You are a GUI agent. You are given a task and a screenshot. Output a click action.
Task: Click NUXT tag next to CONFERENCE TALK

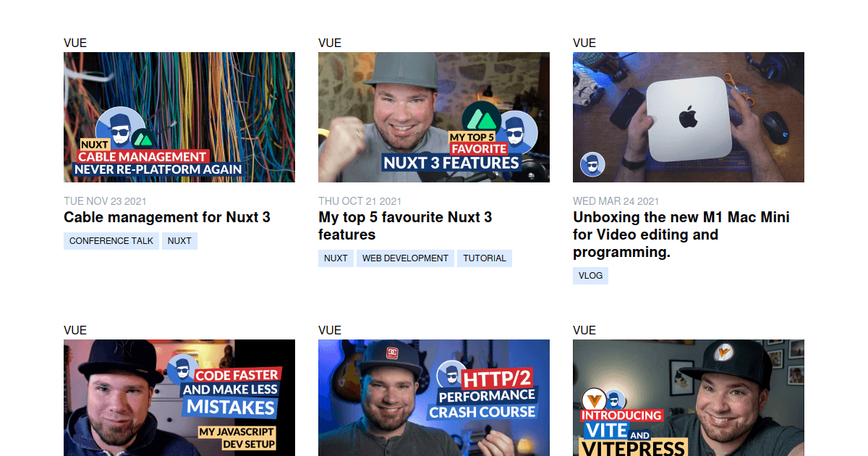pyautogui.click(x=179, y=241)
